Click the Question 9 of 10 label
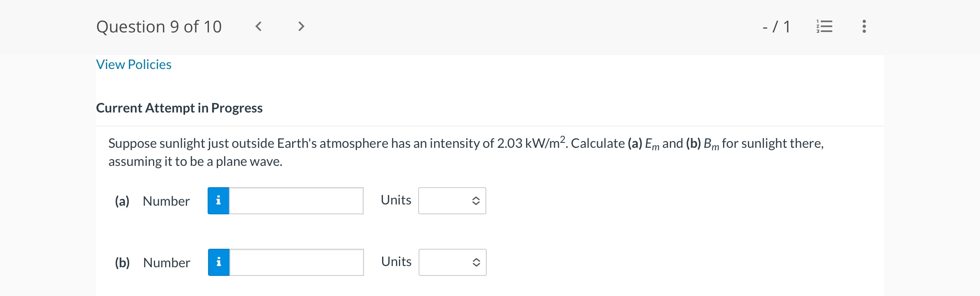This screenshot has width=980, height=296. point(159,26)
